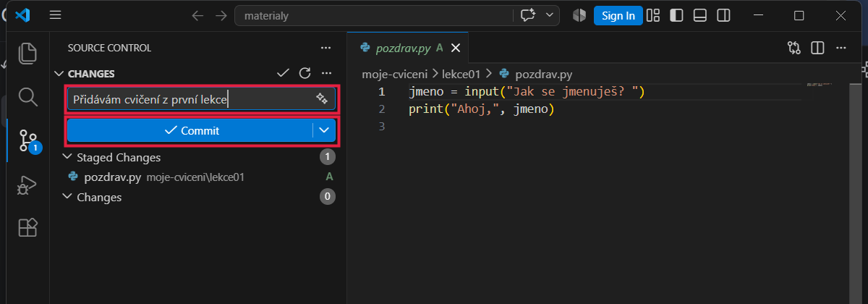868x304 pixels.
Task: Go forward using the right arrow
Action: (x=221, y=15)
